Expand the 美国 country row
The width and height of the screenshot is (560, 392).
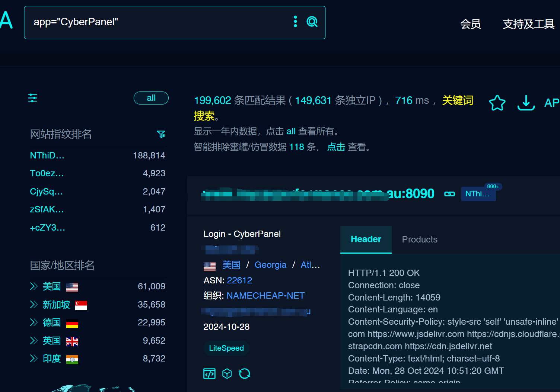[x=34, y=286]
